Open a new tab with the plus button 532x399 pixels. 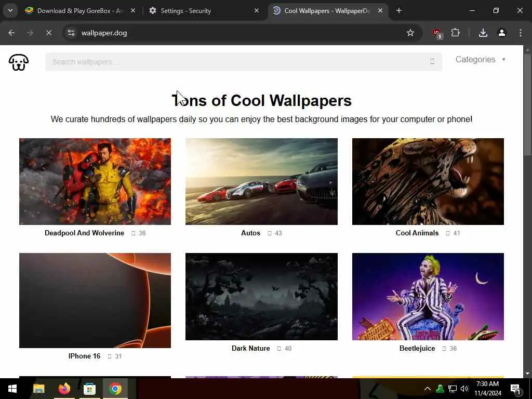point(399,10)
